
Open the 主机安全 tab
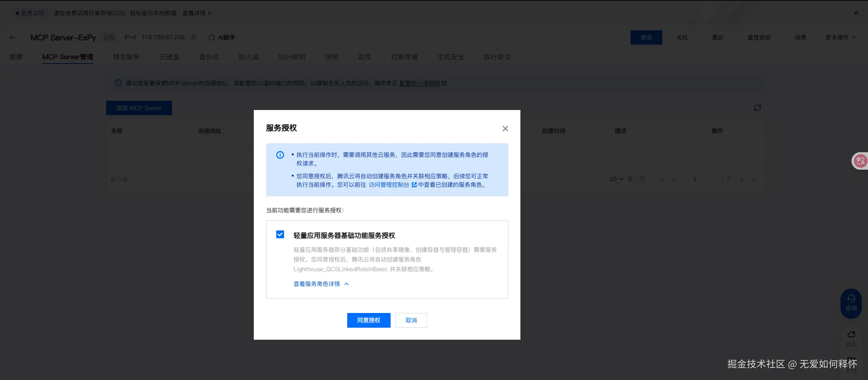(x=451, y=57)
